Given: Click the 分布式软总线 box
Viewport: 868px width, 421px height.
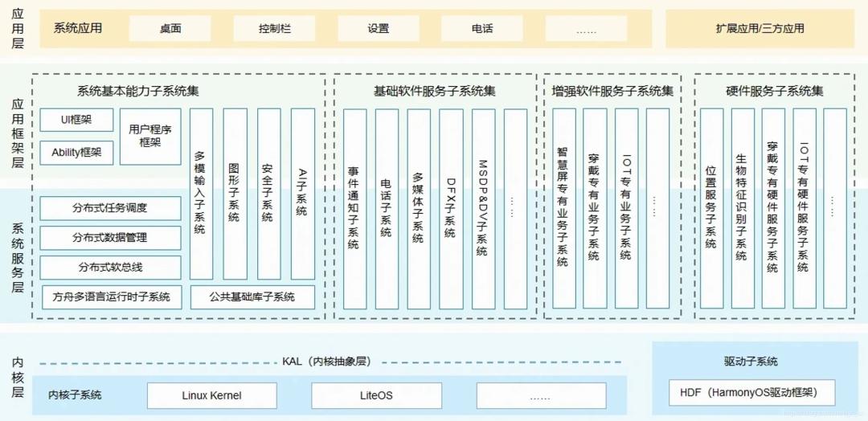Looking at the screenshot, I should coord(110,268).
